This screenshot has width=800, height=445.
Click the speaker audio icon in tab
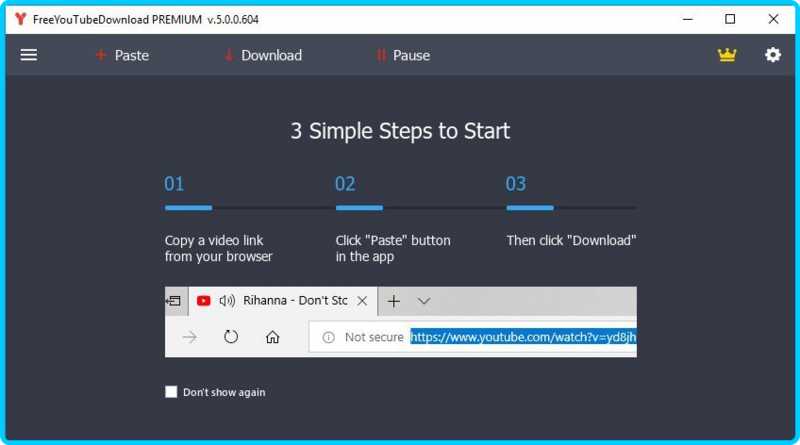[227, 301]
